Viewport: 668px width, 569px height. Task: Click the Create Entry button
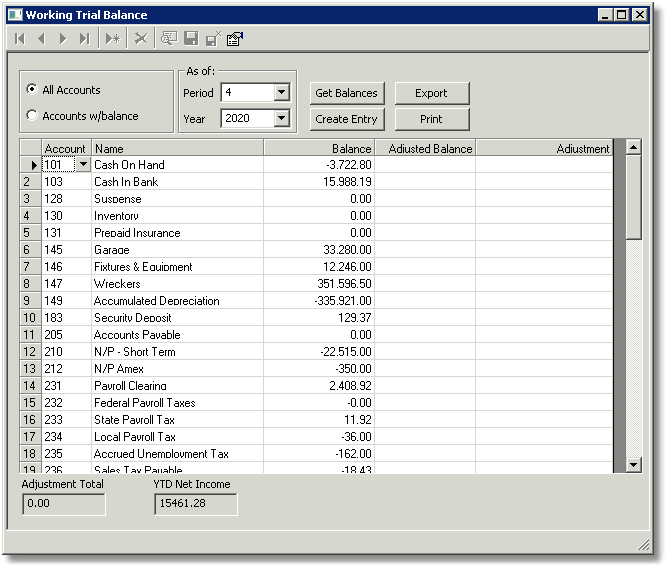tap(346, 119)
